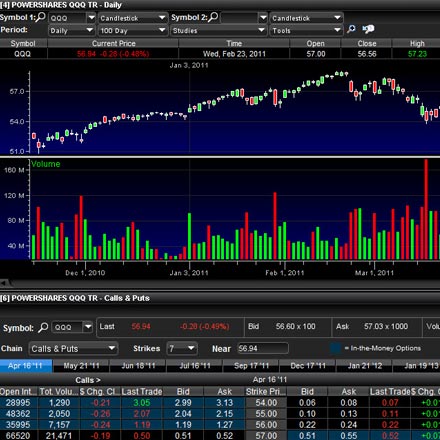Click the 57.23 High value cell
The height and width of the screenshot is (440, 440).
417,54
